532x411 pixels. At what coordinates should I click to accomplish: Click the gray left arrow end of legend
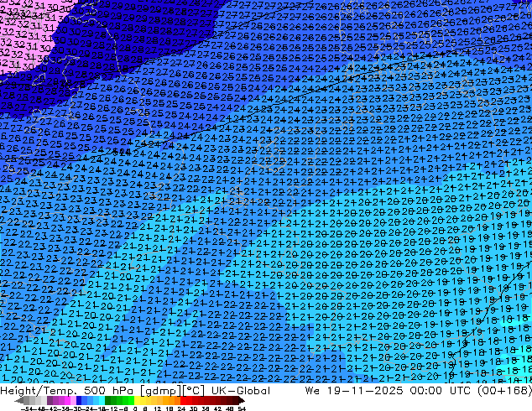click(18, 401)
